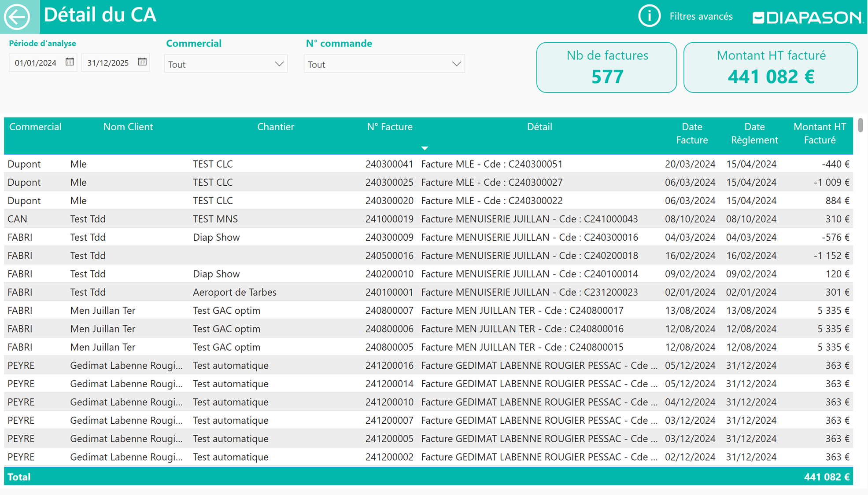This screenshot has height=495, width=868.
Task: Sort by Commercial column header
Action: (x=35, y=127)
